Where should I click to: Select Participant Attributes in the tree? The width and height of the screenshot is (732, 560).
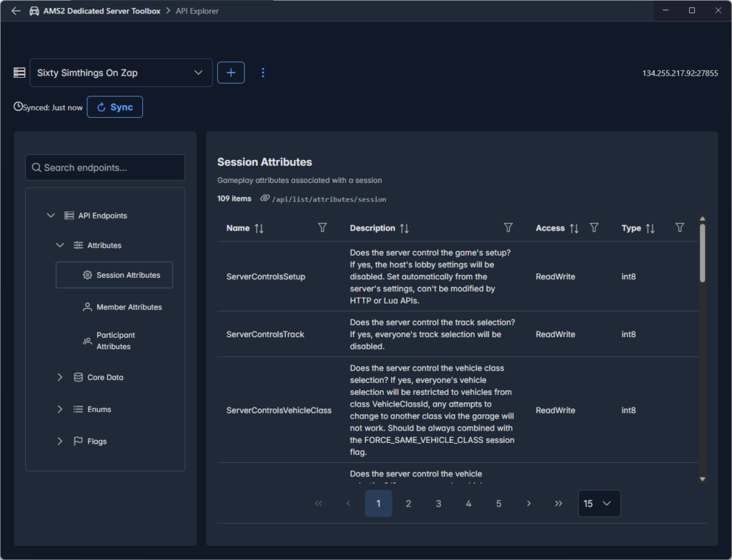coord(116,341)
